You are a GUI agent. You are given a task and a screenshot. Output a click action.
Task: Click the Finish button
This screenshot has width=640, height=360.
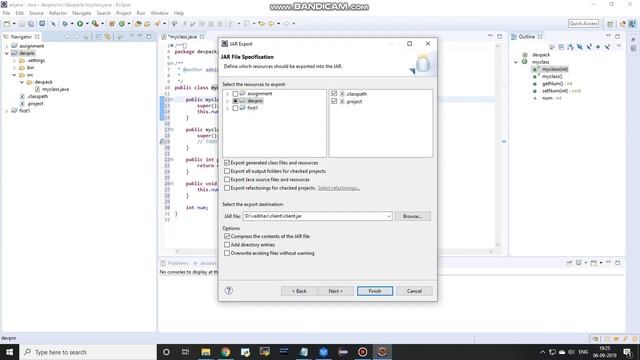pos(375,291)
